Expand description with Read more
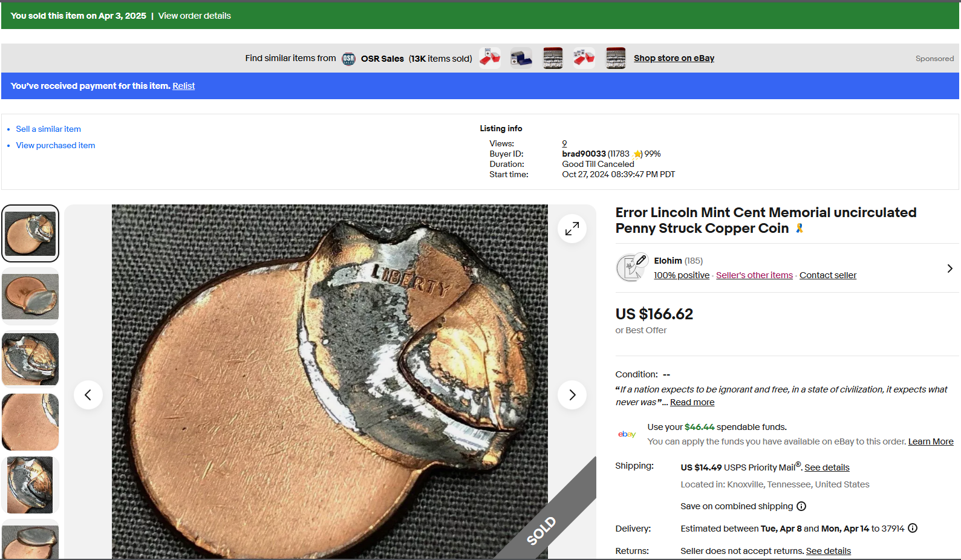961x560 pixels. pos(692,402)
